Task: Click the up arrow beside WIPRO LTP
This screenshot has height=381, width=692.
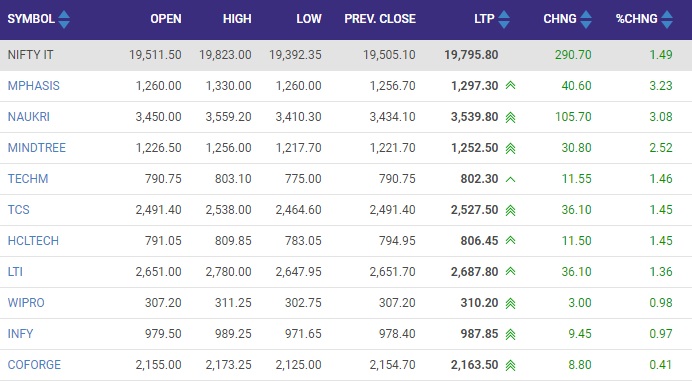Action: click(x=511, y=303)
